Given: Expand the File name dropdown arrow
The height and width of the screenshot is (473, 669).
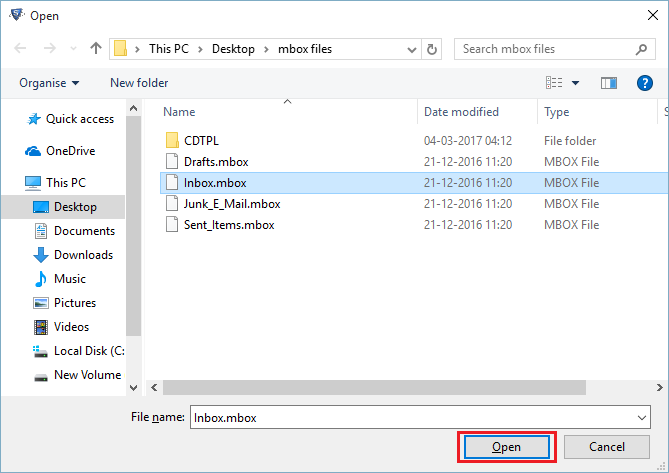Looking at the screenshot, I should pos(642,418).
